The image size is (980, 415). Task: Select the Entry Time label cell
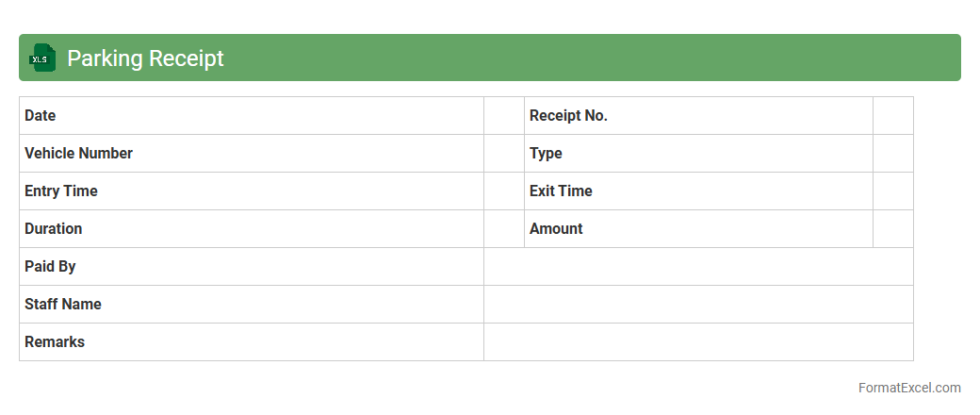click(251, 191)
